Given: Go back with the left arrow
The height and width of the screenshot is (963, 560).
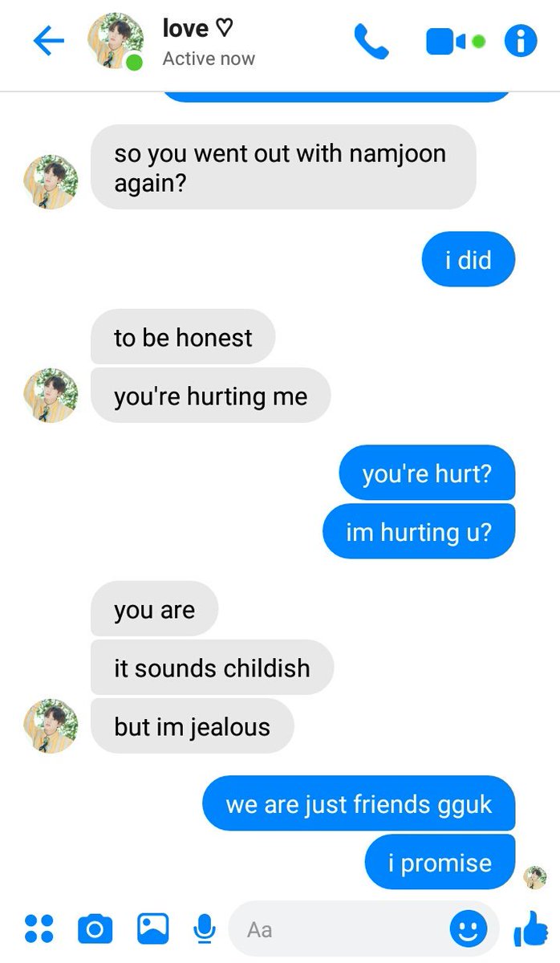Looking at the screenshot, I should [x=48, y=41].
